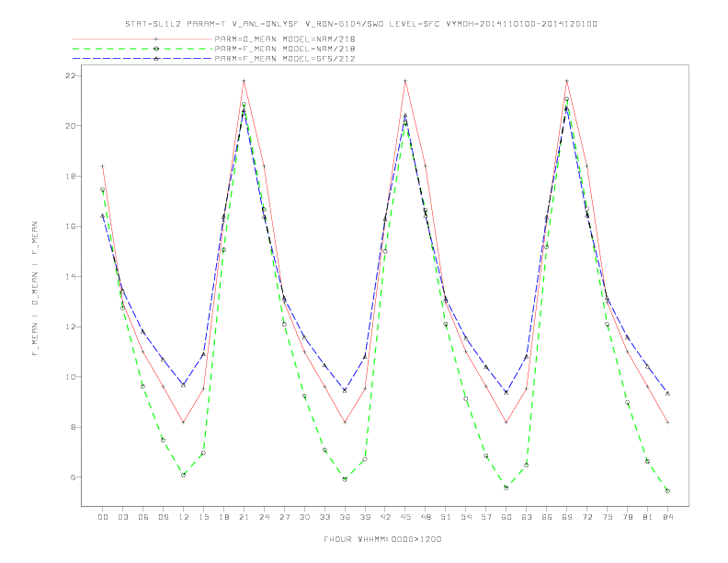Click x-axis tick label 18
Viewport: 728px width, 563px height.
pos(223,517)
